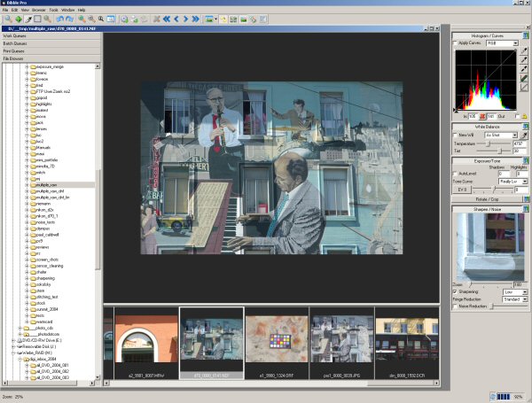532x403 pixels.
Task: Jump to last image with double-right arrow
Action: (x=195, y=19)
